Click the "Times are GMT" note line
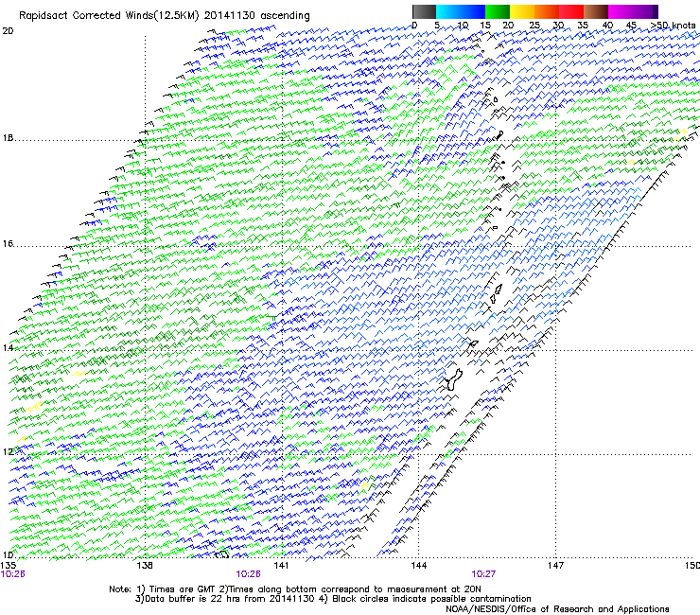700x615 pixels. coord(295,589)
